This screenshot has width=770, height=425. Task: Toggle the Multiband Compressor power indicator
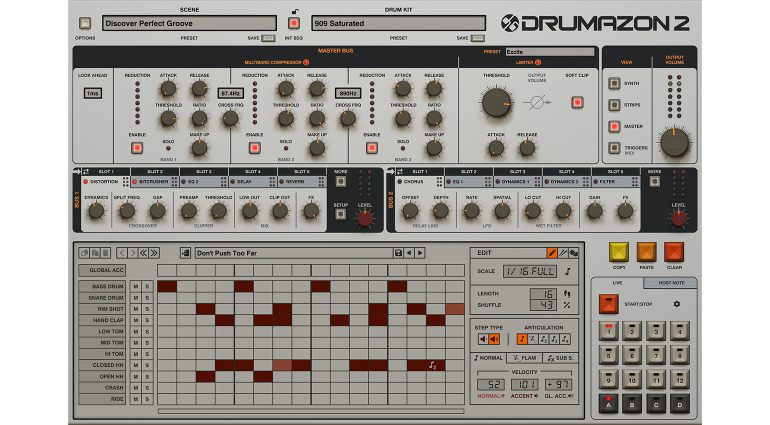click(x=306, y=62)
